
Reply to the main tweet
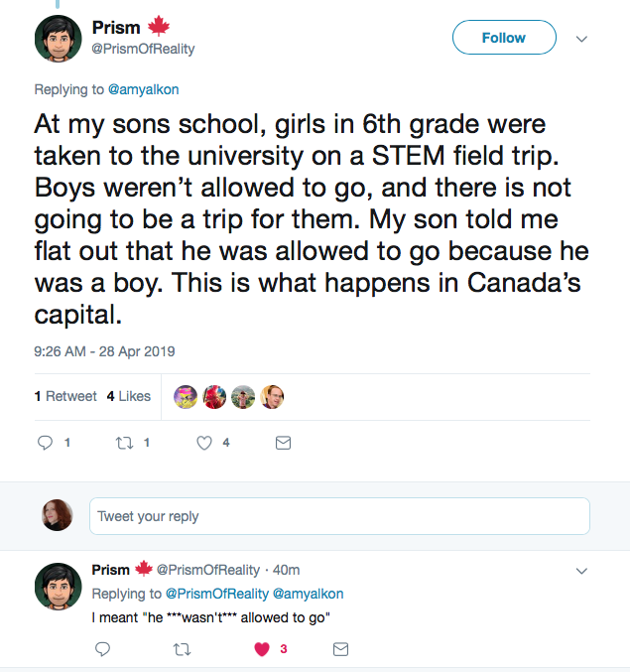pyautogui.click(x=46, y=444)
